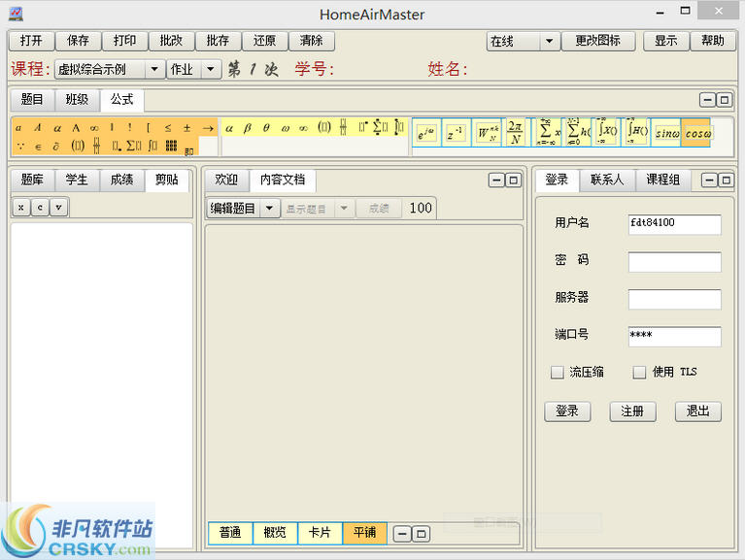Select the 平铺 view mode

[x=365, y=533]
